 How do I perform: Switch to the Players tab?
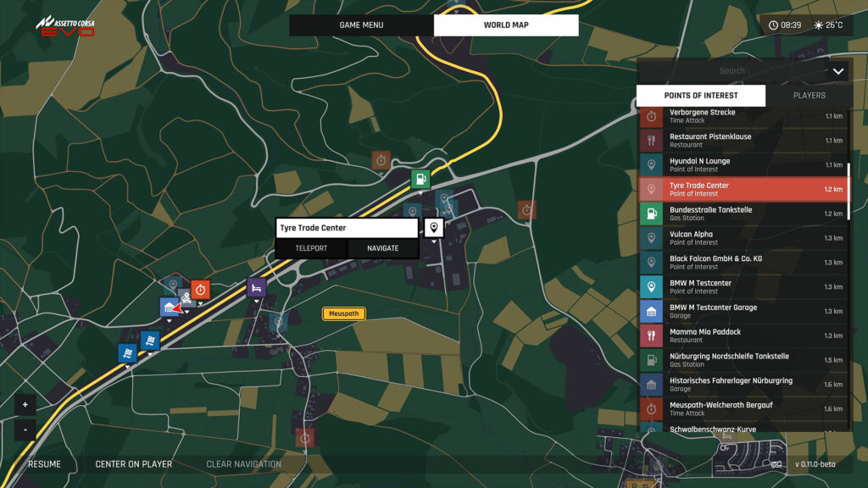[810, 95]
